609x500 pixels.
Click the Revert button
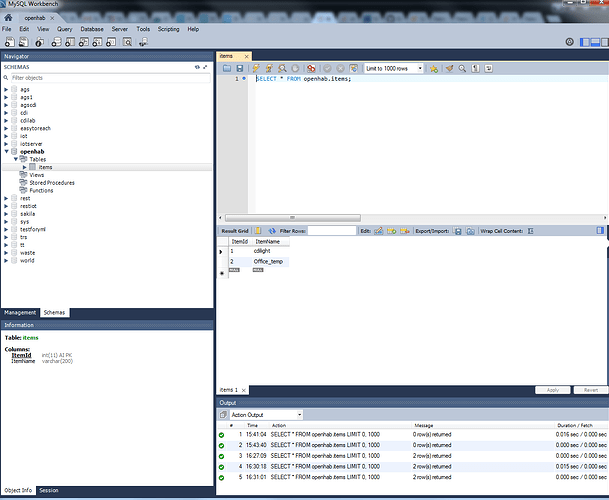click(x=590, y=390)
